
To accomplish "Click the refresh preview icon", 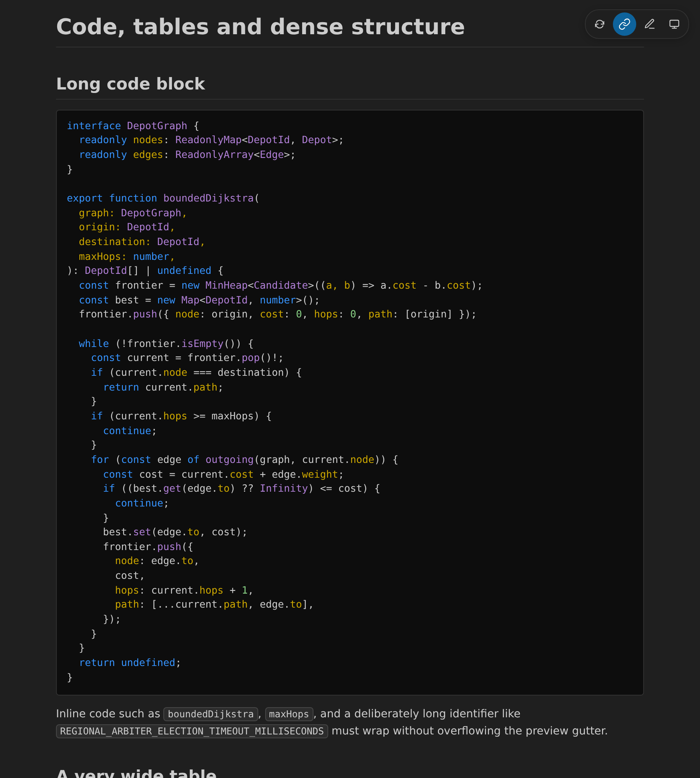I will click(x=600, y=24).
